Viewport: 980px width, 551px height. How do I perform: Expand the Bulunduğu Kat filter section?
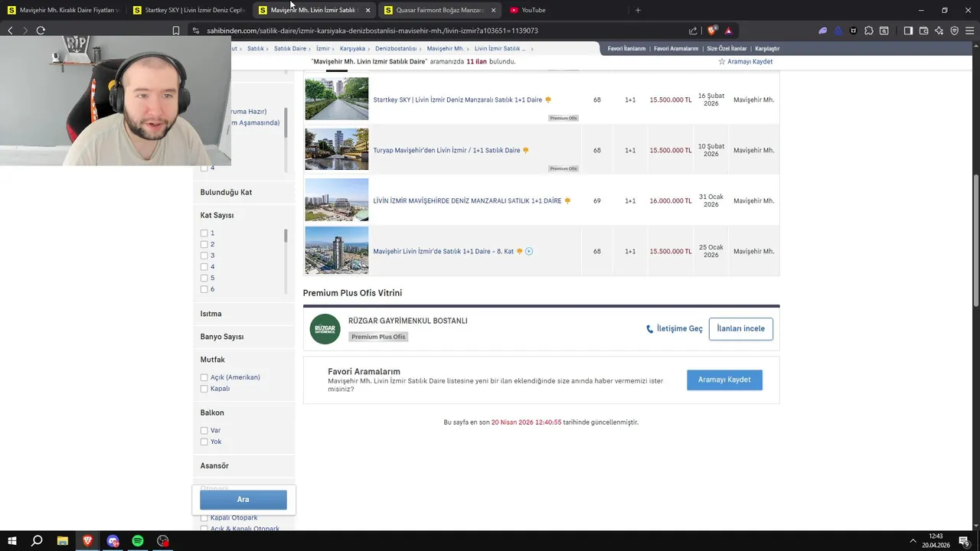[243, 192]
